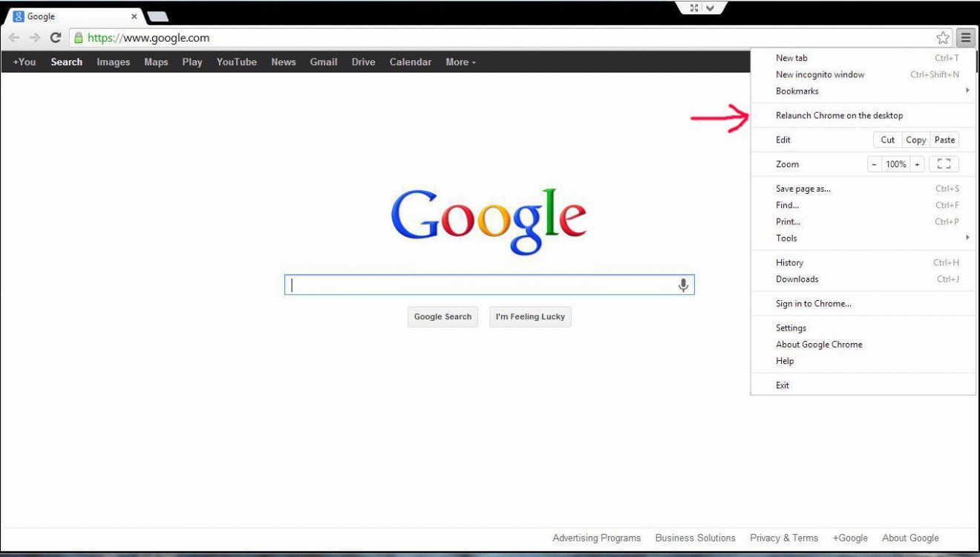The image size is (980, 557).
Task: Click the fullscreen icon in the Zoom row
Action: point(944,164)
